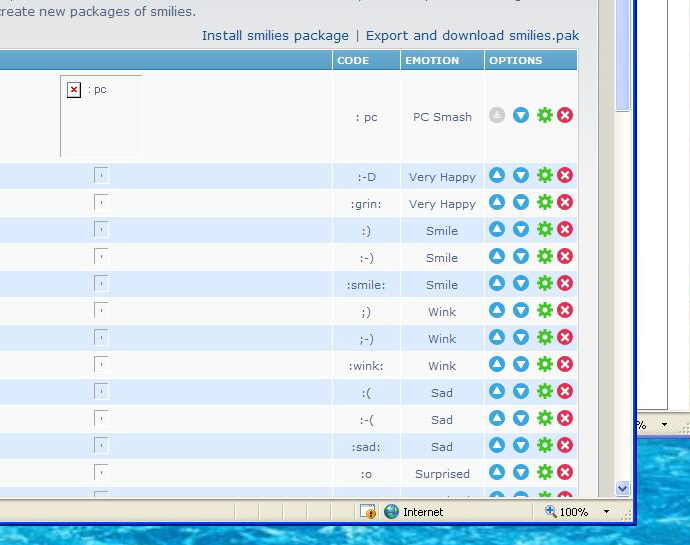Move the ': pc' PC Smash smiley down

coord(521,115)
